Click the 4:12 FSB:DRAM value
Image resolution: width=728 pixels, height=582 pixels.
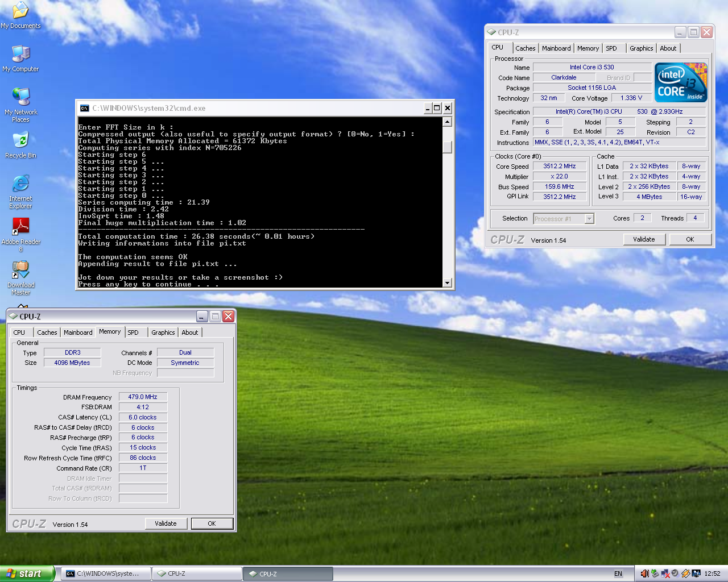click(x=143, y=407)
